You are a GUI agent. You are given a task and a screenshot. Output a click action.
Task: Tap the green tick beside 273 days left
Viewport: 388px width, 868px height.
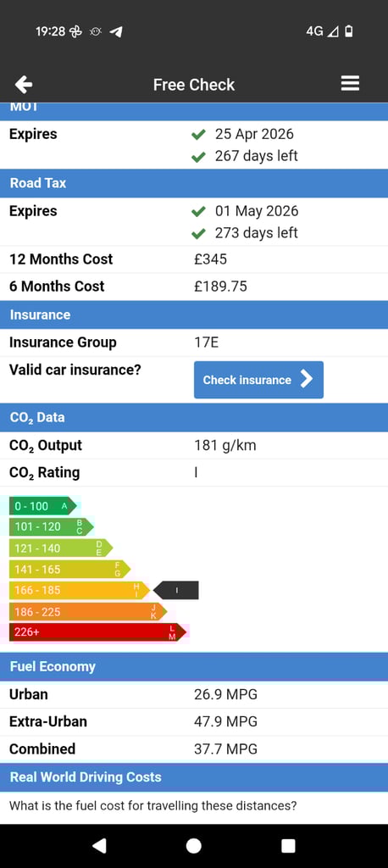198,234
